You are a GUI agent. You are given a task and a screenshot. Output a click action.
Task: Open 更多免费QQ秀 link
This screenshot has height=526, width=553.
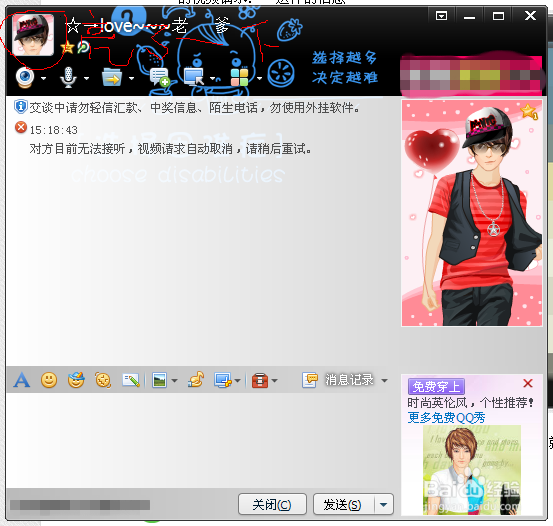(446, 418)
